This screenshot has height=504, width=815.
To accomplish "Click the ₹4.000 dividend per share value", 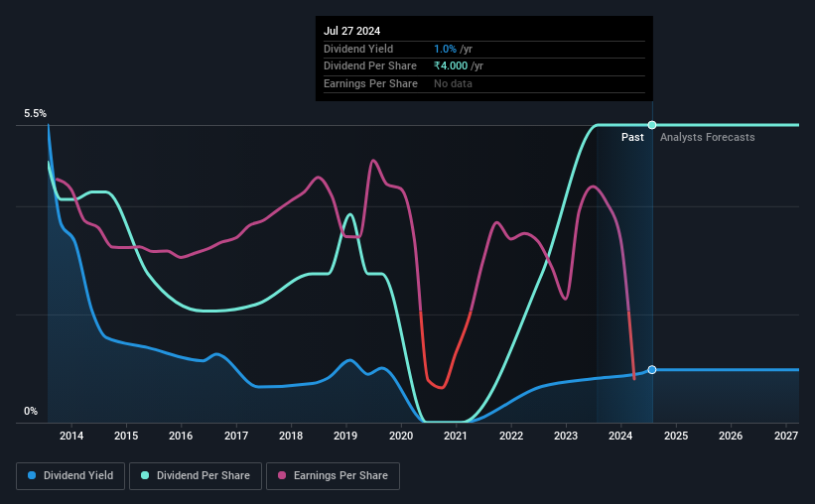I will coord(451,66).
